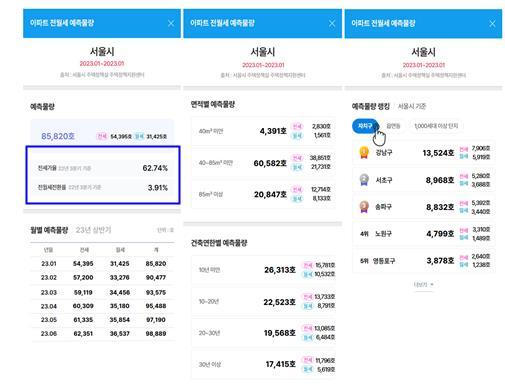505x386 pixels.
Task: Click the 22,523호 figure for 10~20년
Action: (279, 302)
